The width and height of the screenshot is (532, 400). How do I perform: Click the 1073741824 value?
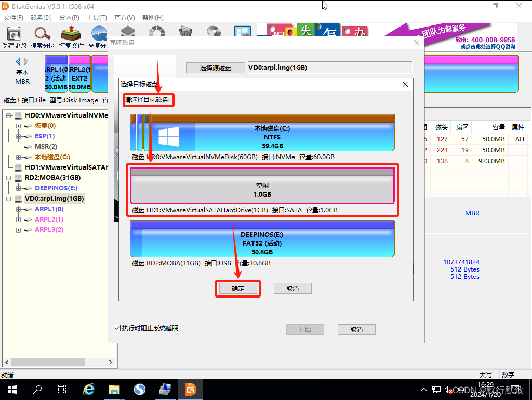tap(461, 262)
